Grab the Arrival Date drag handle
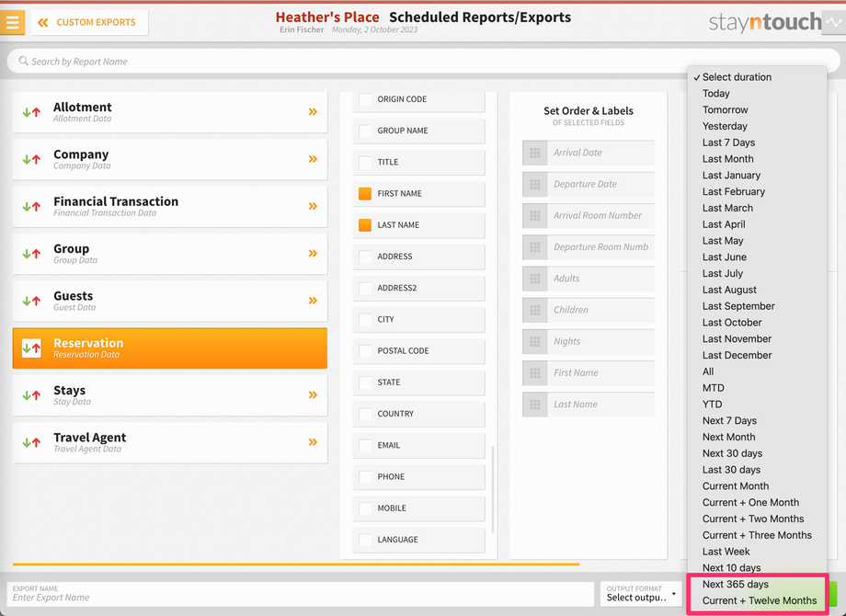Image resolution: width=846 pixels, height=616 pixels. click(x=534, y=153)
